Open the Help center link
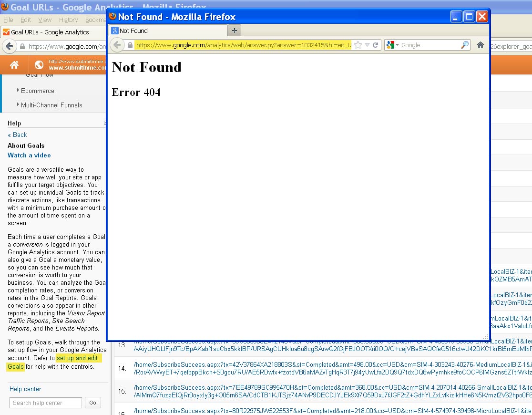The height and width of the screenshot is (415, 532). click(25, 389)
